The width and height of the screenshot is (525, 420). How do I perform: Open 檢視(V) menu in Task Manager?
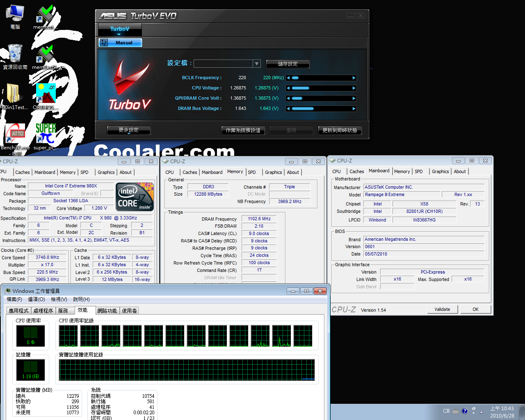coord(59,299)
